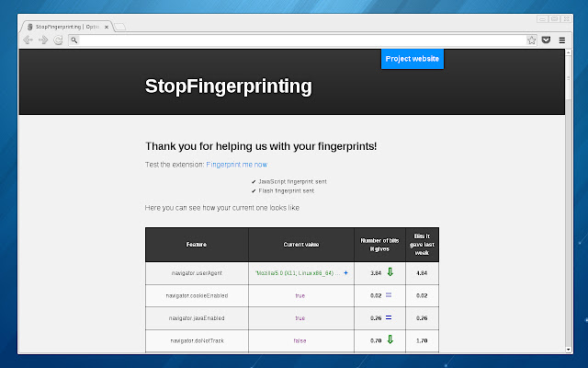Viewport: 588px width, 368px height.
Task: Close the browser window
Action: coord(566,18)
